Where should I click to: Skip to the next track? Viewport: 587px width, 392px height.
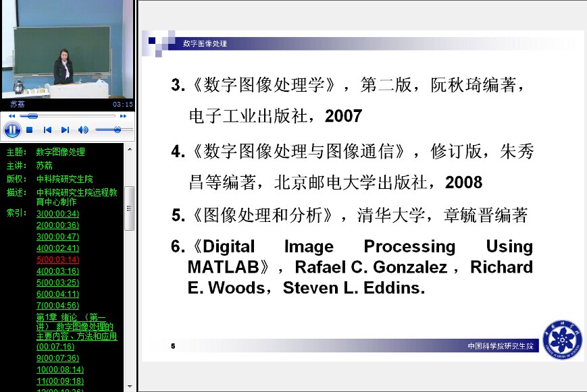click(x=65, y=130)
